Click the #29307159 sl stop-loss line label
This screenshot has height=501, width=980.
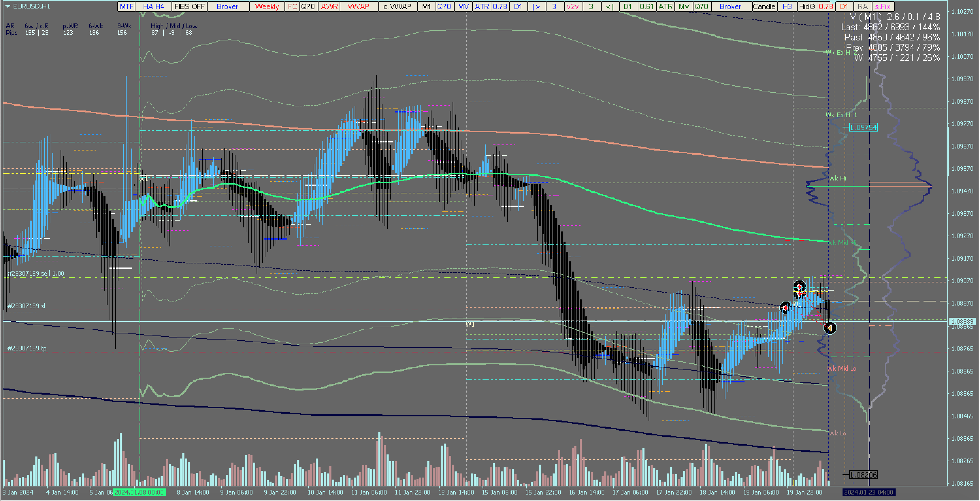pyautogui.click(x=26, y=306)
